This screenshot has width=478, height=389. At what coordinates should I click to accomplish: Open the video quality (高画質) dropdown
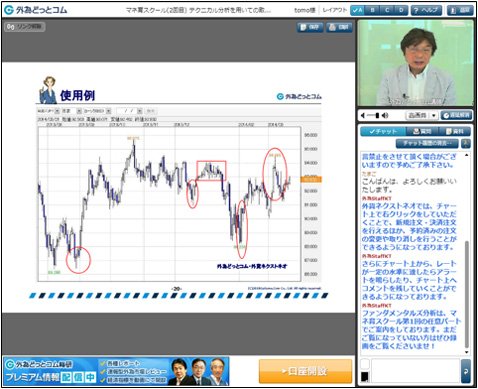tap(422, 115)
